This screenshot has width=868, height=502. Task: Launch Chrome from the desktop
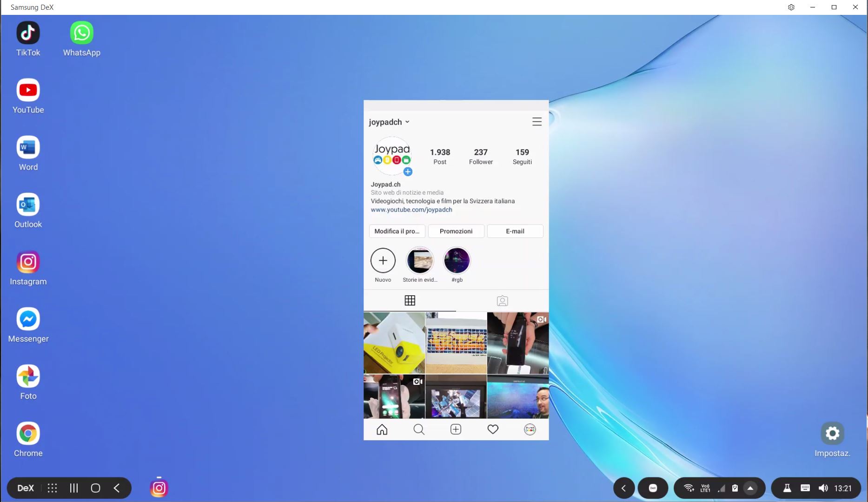28,433
